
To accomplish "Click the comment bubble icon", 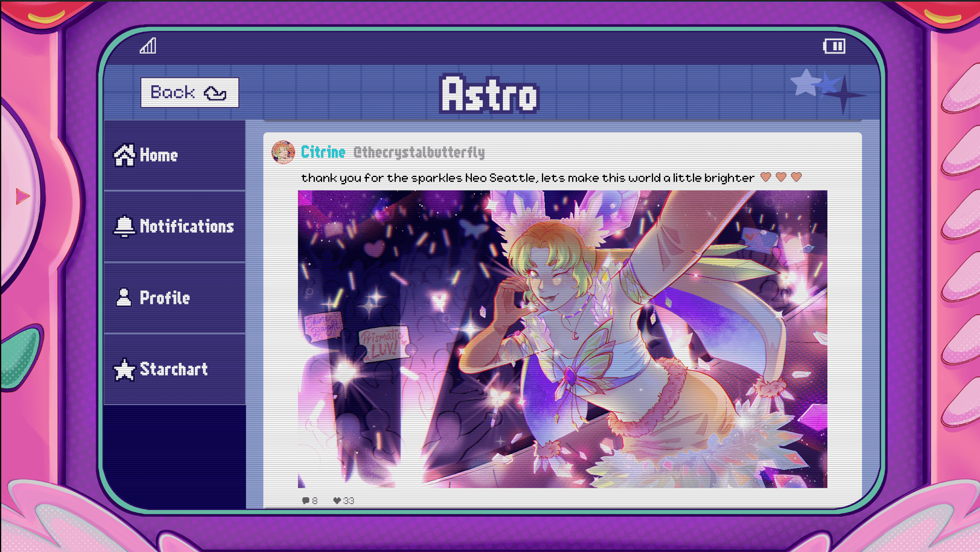I will click(306, 501).
